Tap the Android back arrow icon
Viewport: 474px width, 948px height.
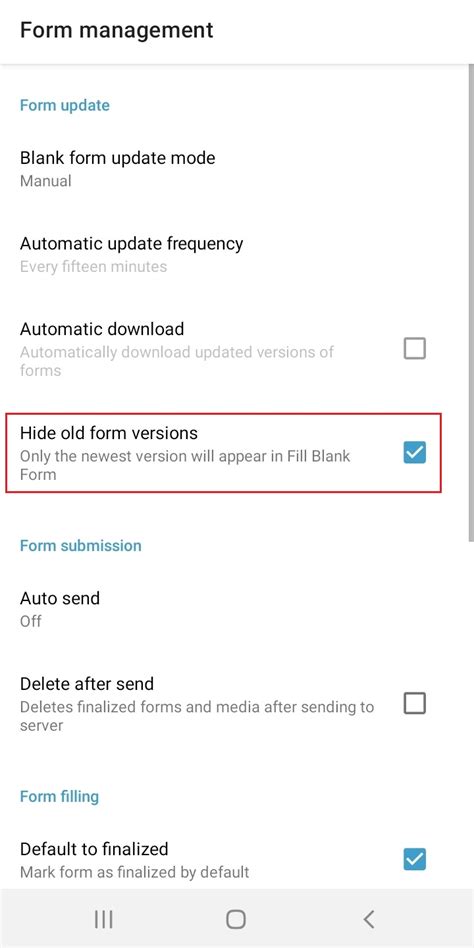click(368, 920)
